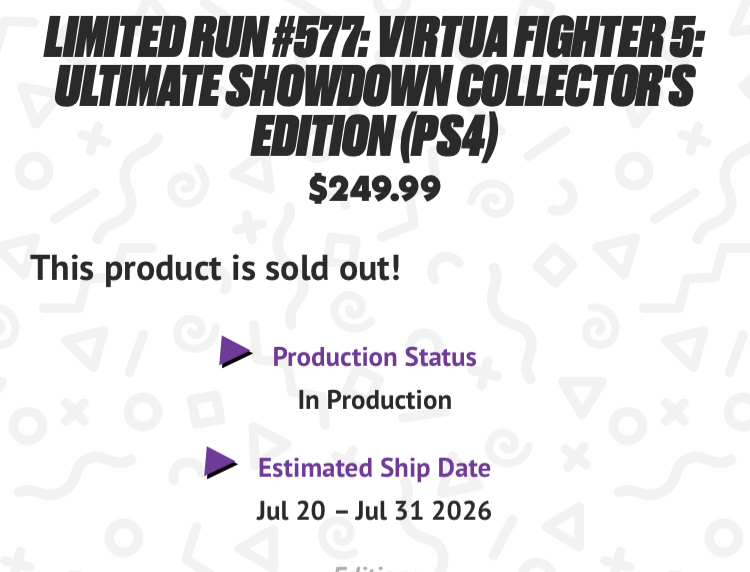Expand the Estimated Ship Date heading

pos(374,468)
